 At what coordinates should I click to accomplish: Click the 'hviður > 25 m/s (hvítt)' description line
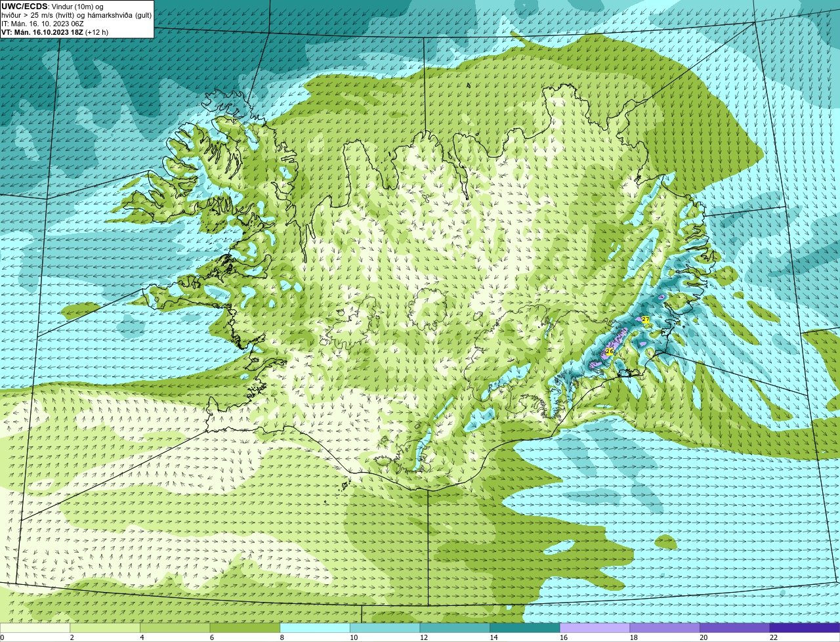[x=76, y=15]
